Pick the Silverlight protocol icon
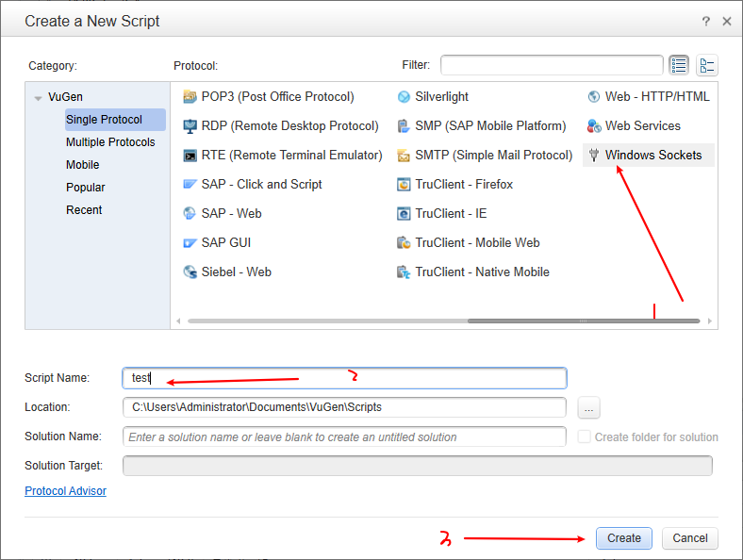 (x=405, y=97)
